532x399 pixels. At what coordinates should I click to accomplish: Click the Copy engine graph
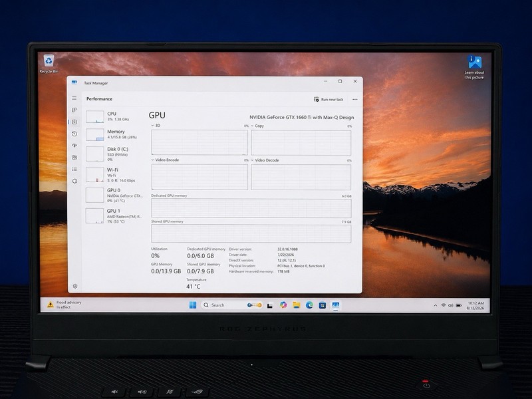tap(301, 143)
